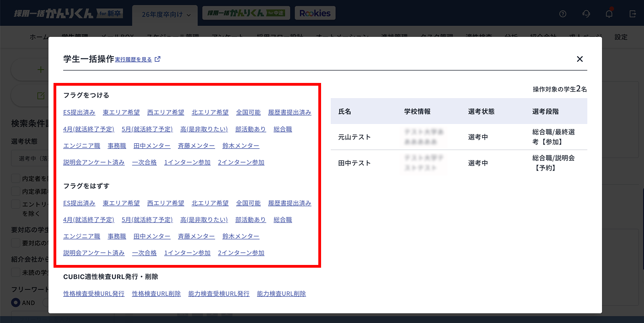Screen dimensions: 644x323
Task: Click 能力検査URL削除 link
Action: click(x=281, y=294)
